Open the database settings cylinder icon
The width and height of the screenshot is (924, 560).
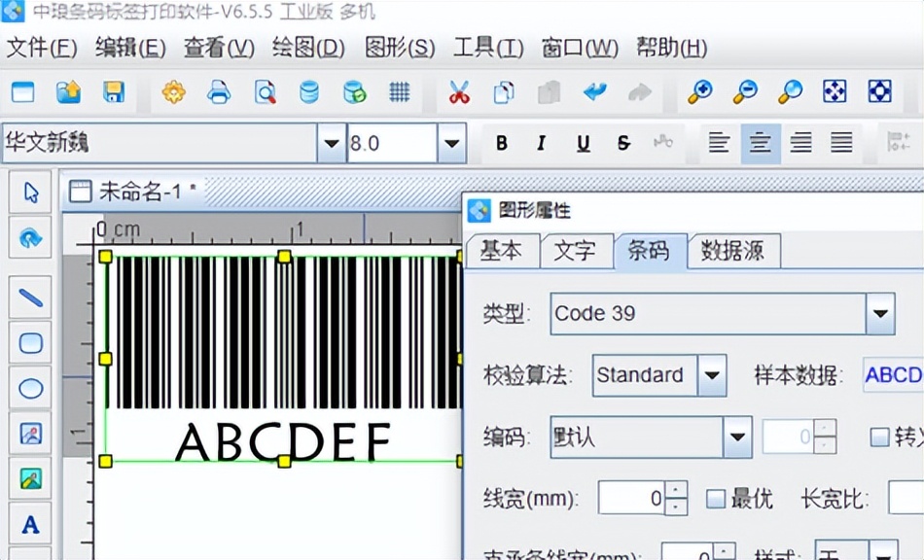pyautogui.click(x=309, y=92)
